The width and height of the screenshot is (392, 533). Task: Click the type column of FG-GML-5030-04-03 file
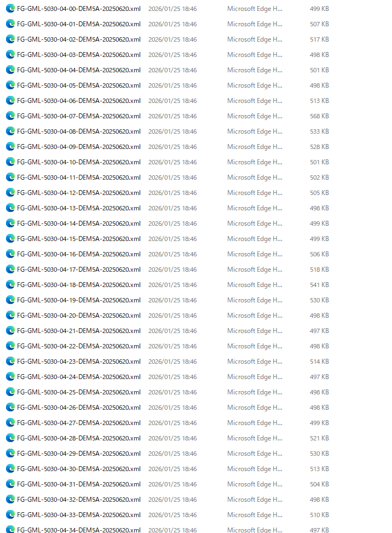click(255, 55)
